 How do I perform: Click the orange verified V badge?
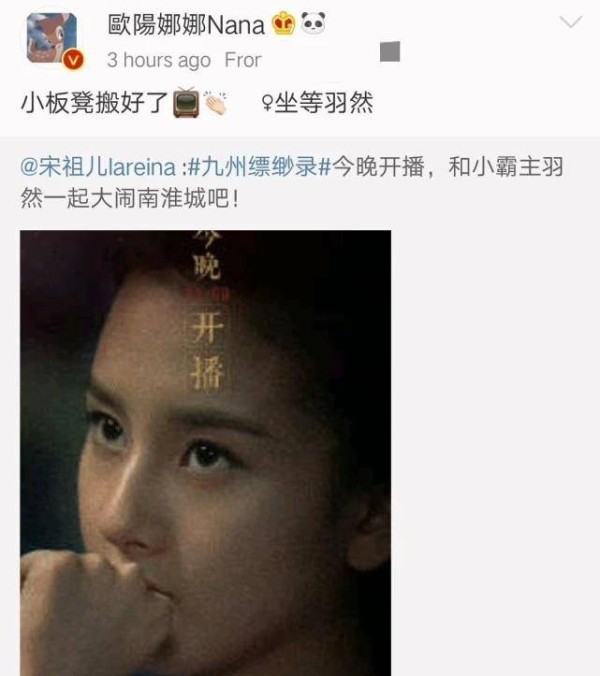pyautogui.click(x=73, y=59)
